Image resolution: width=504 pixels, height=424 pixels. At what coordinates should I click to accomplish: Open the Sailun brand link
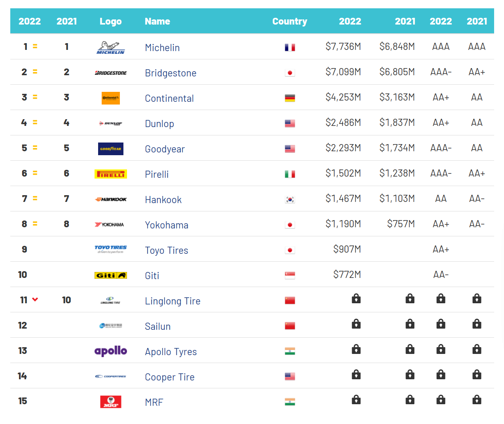tap(158, 326)
